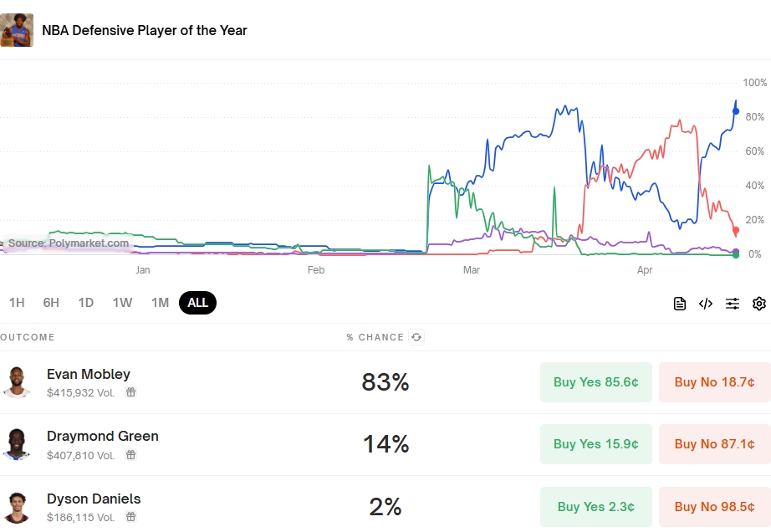Click the NBA Defensive Player market thumbnail

[17, 30]
